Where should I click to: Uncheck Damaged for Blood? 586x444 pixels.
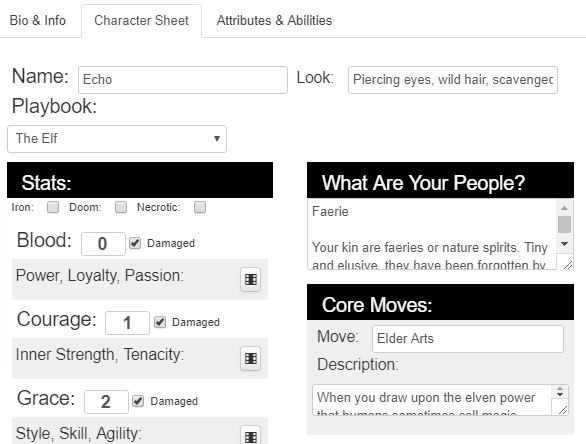(x=135, y=243)
